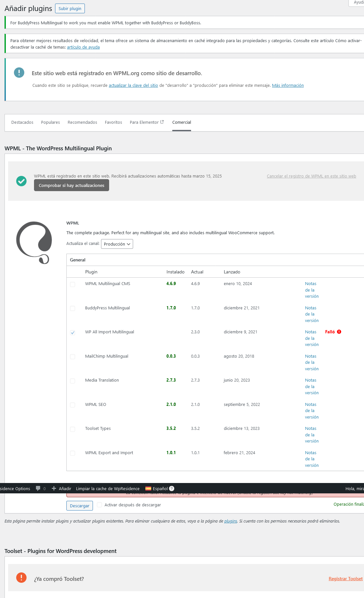Click the red error icon next to Falló
The image size is (364, 598).
(339, 332)
